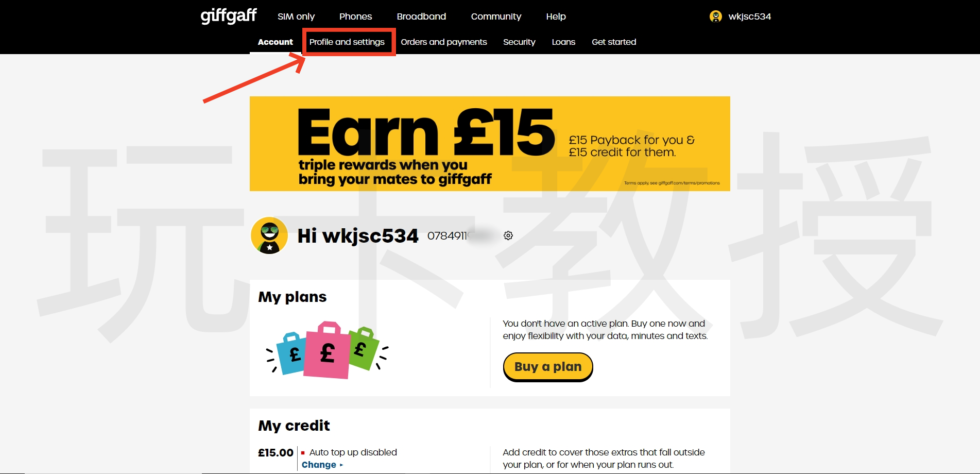
Task: Click the Buy a plan button
Action: click(548, 367)
